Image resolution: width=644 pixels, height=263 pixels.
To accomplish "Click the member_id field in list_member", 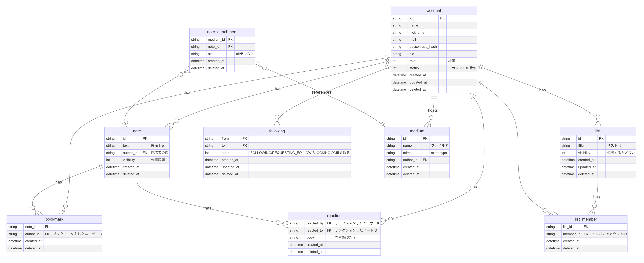I will [572, 234].
